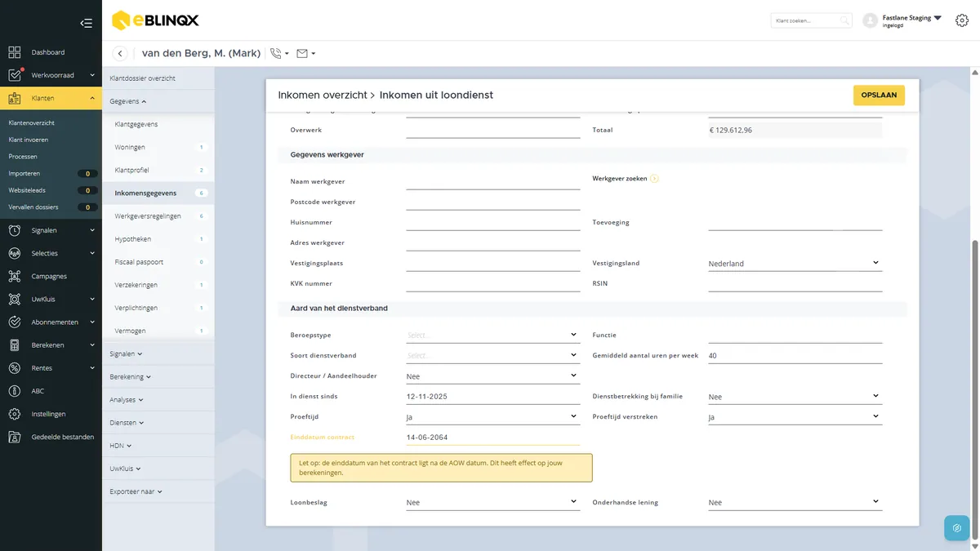Open the settings gear in the top-right corner
980x551 pixels.
point(961,20)
